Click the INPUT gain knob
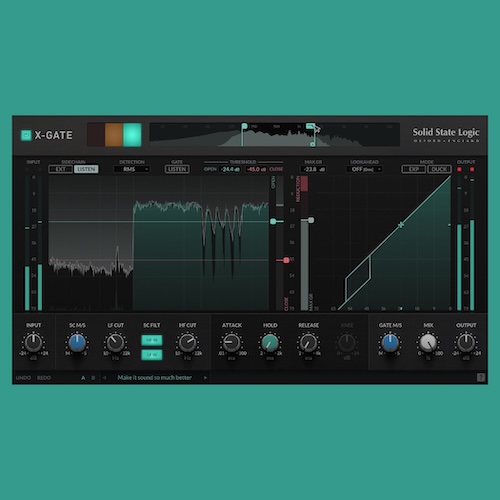The width and height of the screenshot is (500, 500). click(x=34, y=343)
